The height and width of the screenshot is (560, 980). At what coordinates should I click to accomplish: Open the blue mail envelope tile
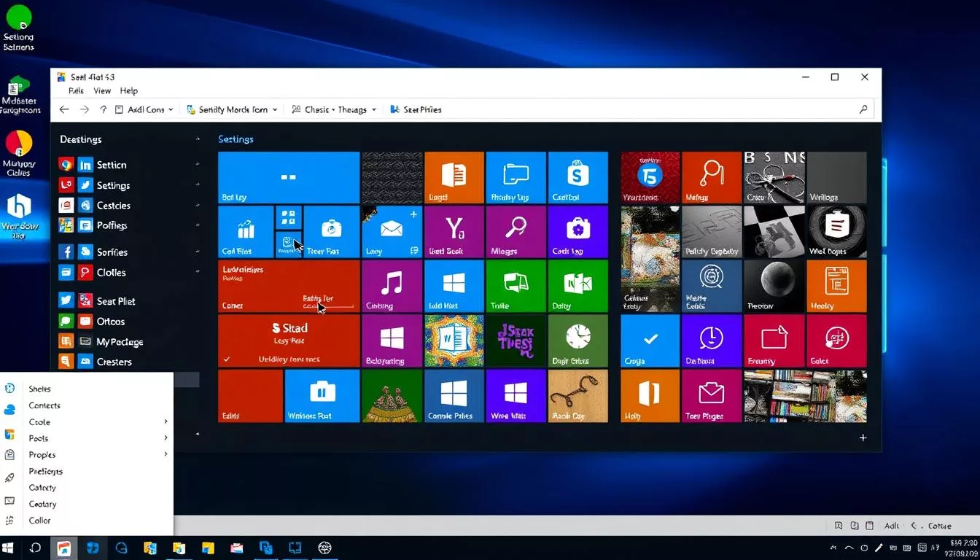392,231
